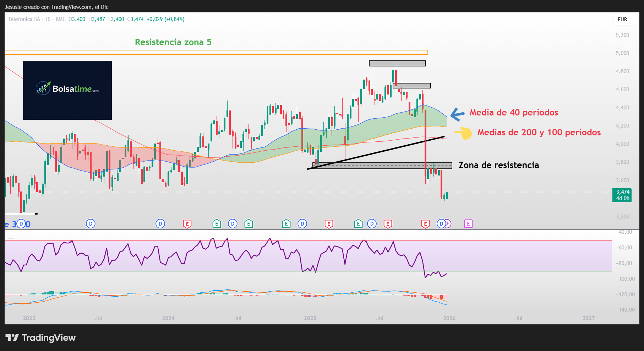Click the countdown price label showing 3,474
The image size is (644, 351).
coord(622,194)
